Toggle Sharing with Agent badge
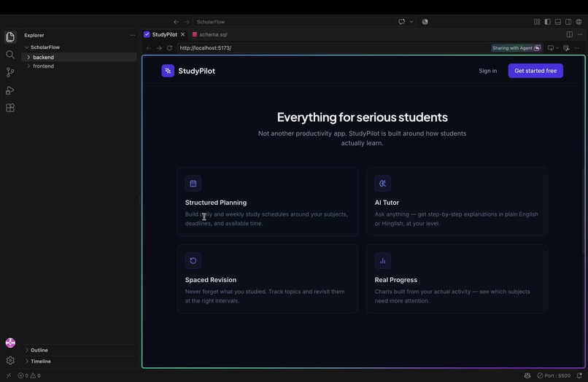 coord(517,48)
